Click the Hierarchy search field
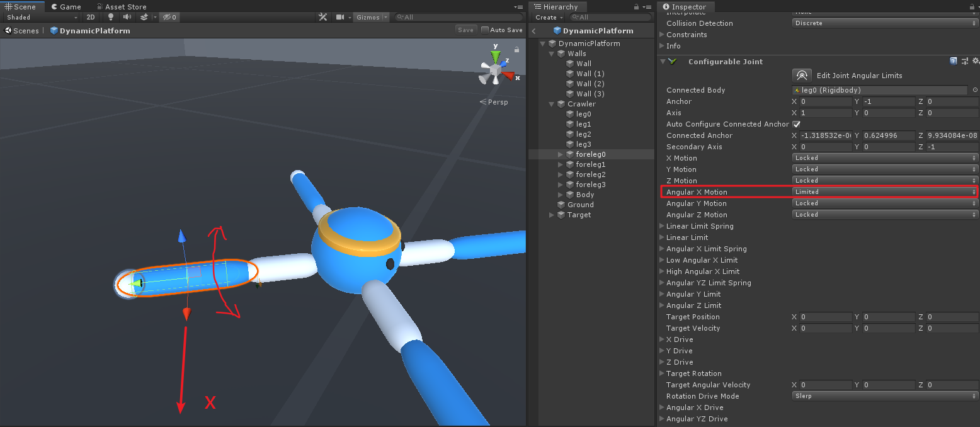 612,17
